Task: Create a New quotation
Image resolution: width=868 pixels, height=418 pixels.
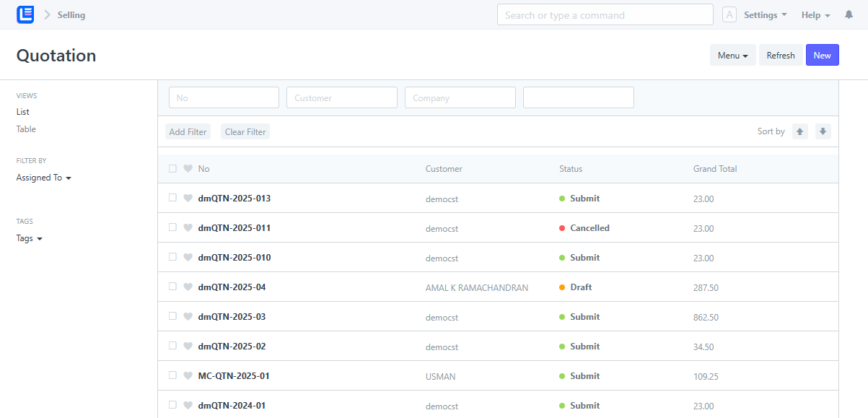Action: click(x=822, y=55)
